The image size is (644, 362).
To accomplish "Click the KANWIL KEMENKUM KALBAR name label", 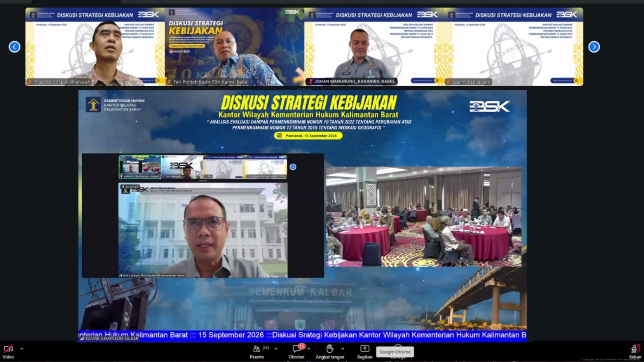I will (109, 339).
